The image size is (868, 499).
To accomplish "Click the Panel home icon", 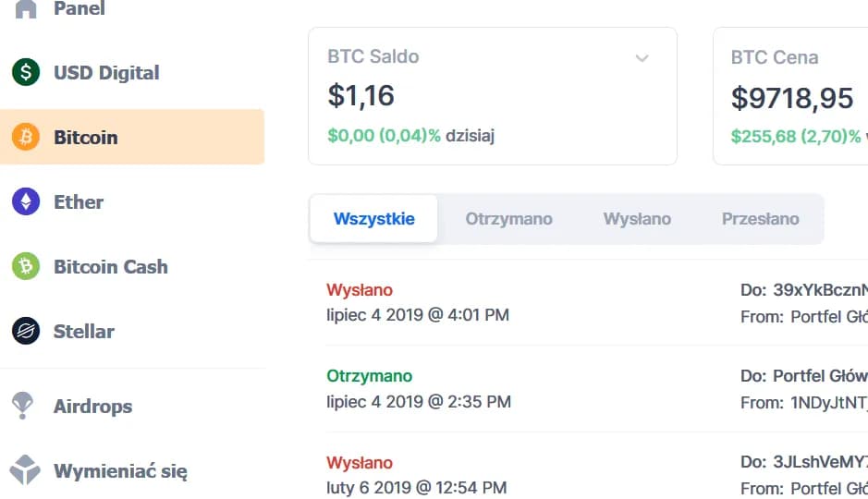I will (x=26, y=8).
